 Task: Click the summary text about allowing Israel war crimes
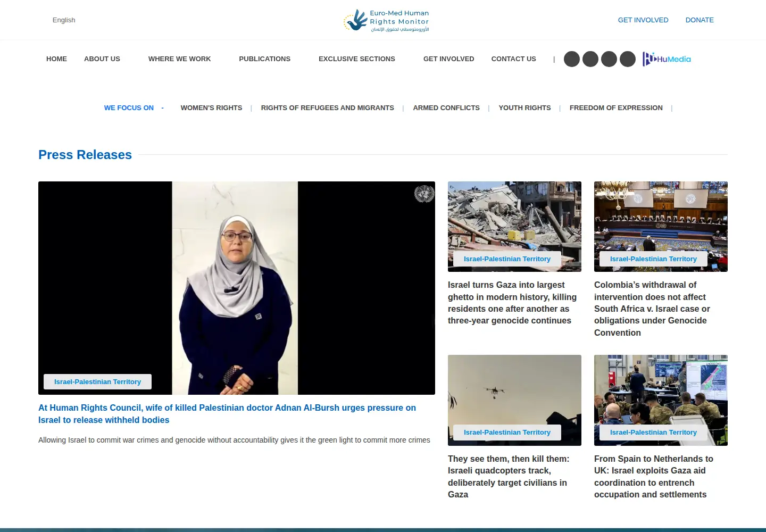click(234, 440)
